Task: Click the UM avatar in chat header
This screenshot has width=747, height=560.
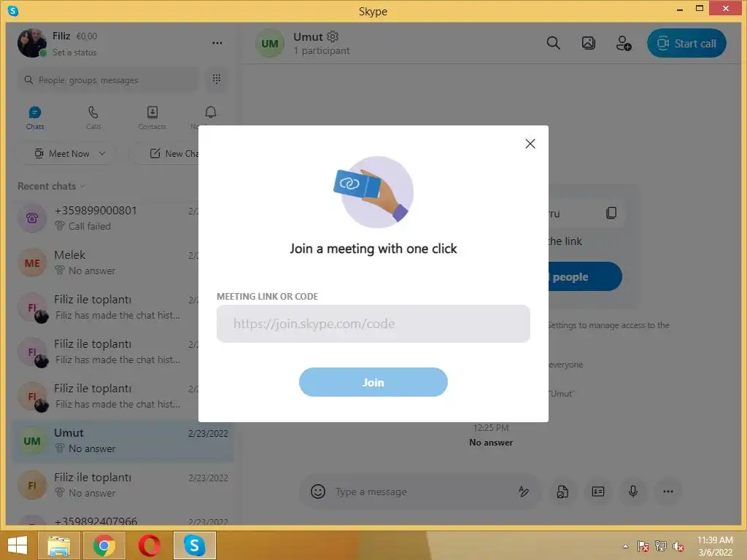Action: (270, 43)
